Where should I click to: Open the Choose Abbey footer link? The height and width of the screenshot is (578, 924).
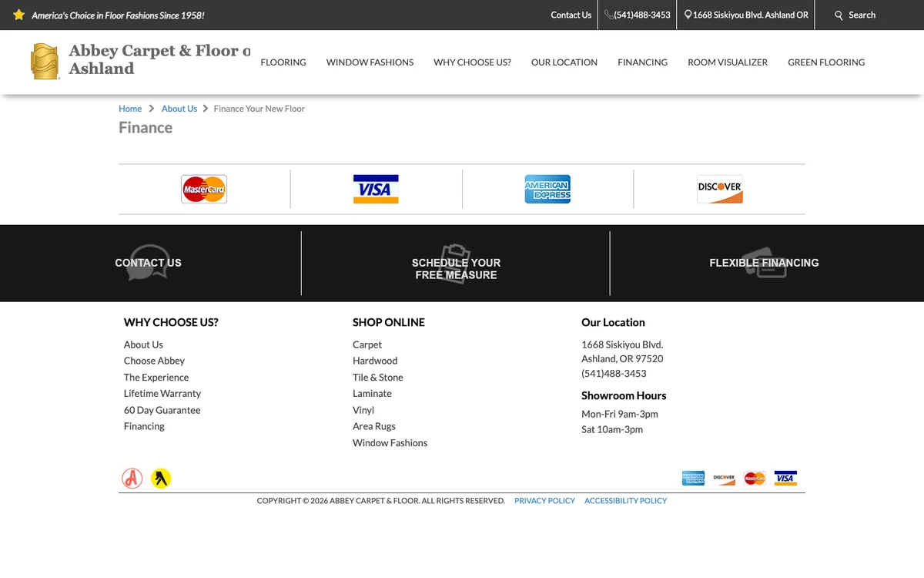click(154, 361)
